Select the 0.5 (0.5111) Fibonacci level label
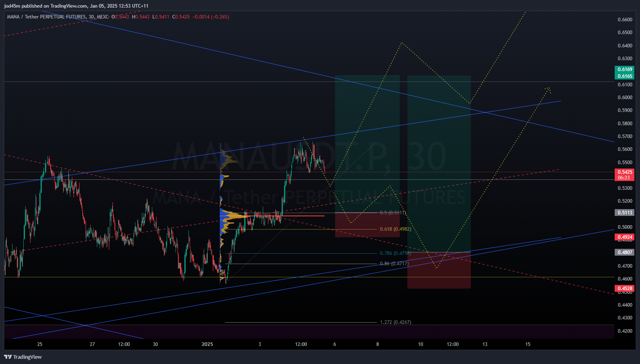Screen dimensions: 640x364 tap(393, 213)
